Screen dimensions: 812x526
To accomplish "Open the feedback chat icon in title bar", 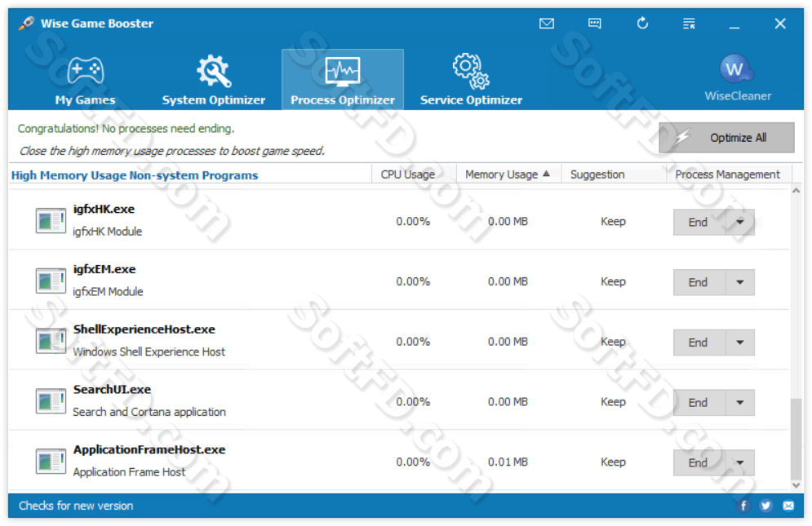I will tap(594, 24).
